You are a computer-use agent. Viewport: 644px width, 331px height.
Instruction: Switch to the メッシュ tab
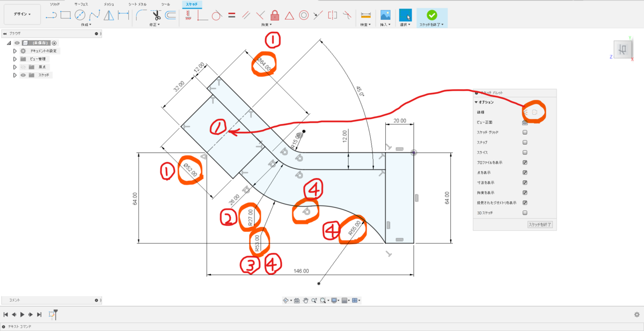(x=109, y=4)
